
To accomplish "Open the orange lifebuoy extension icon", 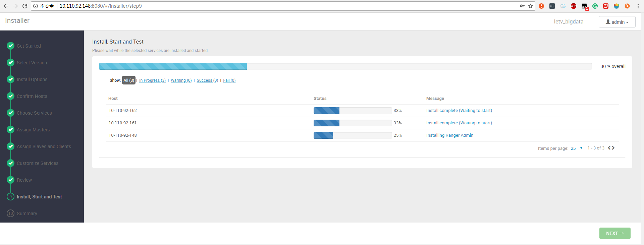I will click(627, 6).
